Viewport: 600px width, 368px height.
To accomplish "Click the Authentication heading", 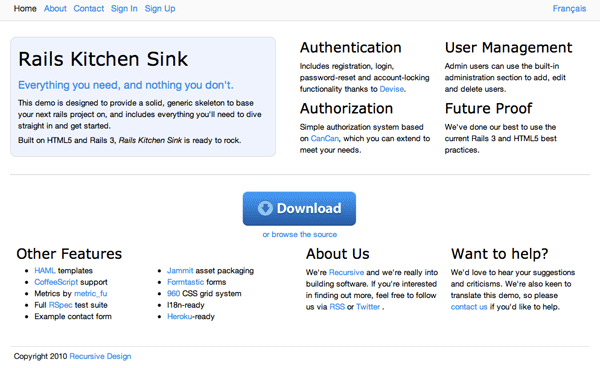I will point(351,47).
